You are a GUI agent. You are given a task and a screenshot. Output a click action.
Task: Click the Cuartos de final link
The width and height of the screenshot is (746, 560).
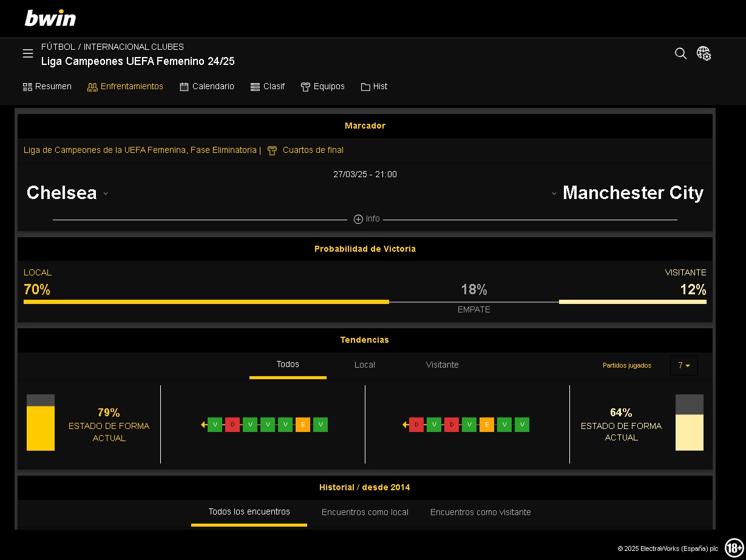coord(313,150)
